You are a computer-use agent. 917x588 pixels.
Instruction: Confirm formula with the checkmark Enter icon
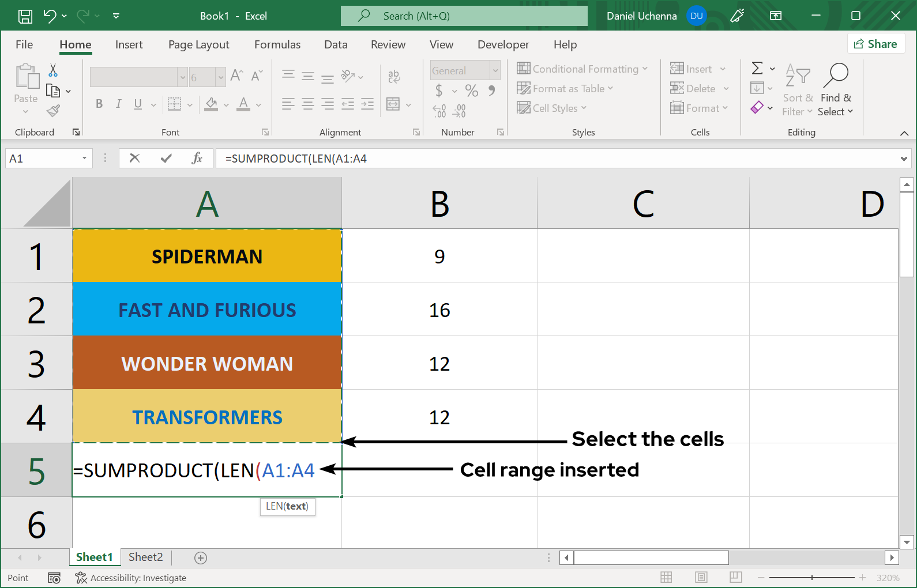166,159
